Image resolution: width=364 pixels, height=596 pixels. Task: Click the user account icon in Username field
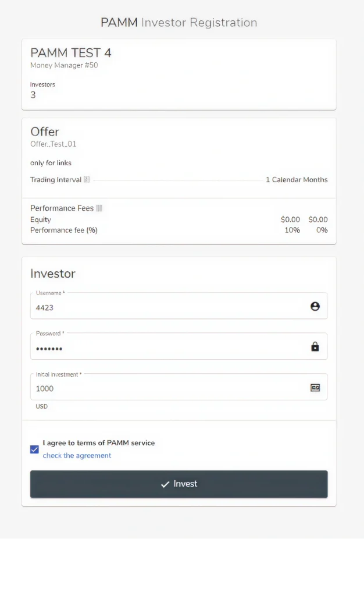tap(315, 306)
